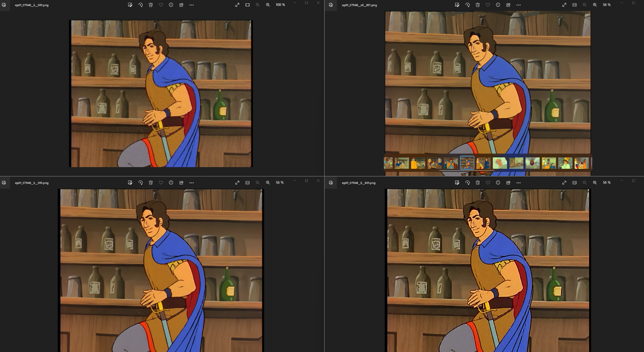Select the filmstrip thumbnail of old man in bed

point(500,163)
